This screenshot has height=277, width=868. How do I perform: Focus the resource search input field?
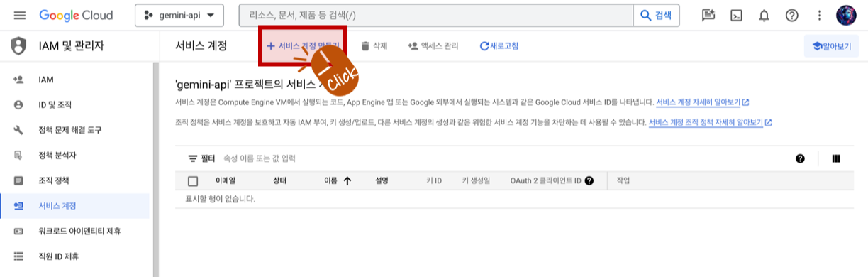coord(436,15)
